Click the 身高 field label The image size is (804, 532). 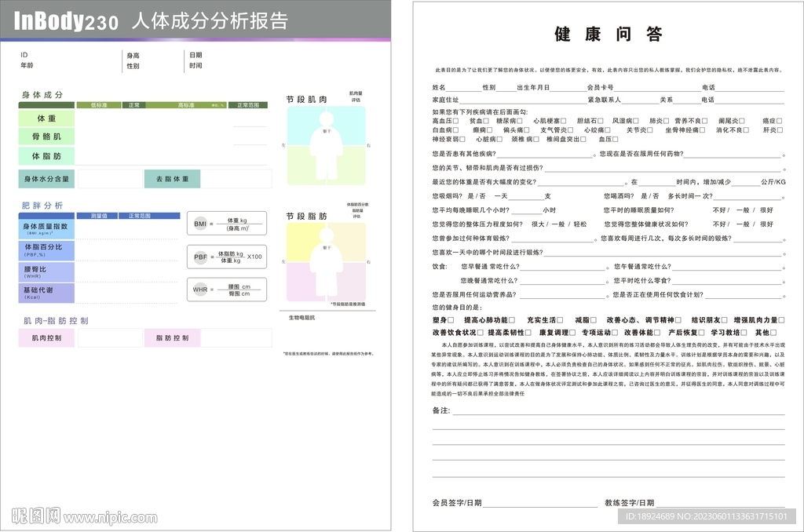point(133,56)
